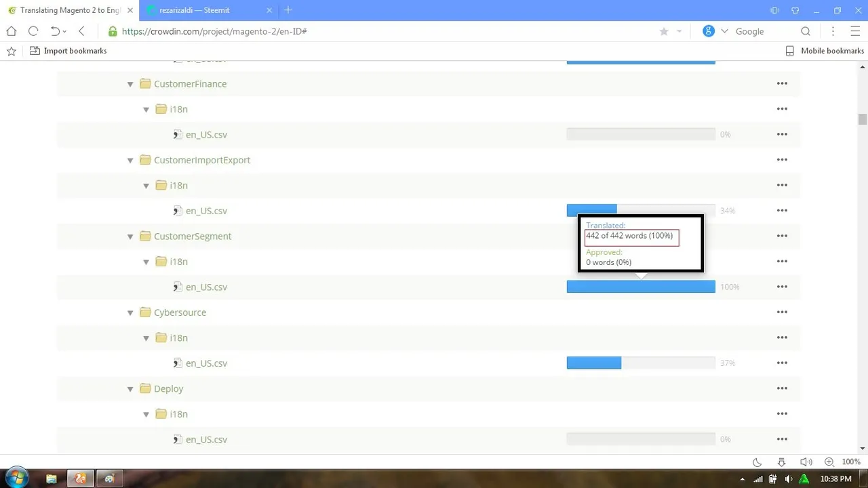
Task: Open the Cybersource folder link
Action: (180, 312)
